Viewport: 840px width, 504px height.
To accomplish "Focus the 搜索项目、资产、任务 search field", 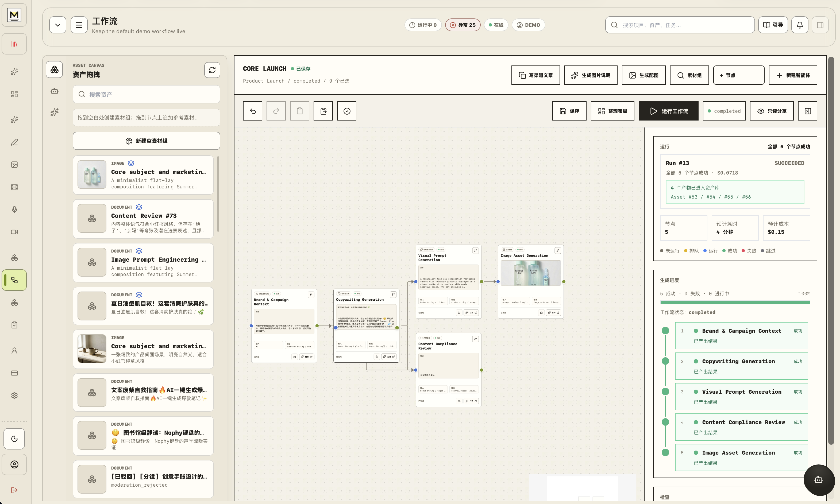I will tap(680, 25).
